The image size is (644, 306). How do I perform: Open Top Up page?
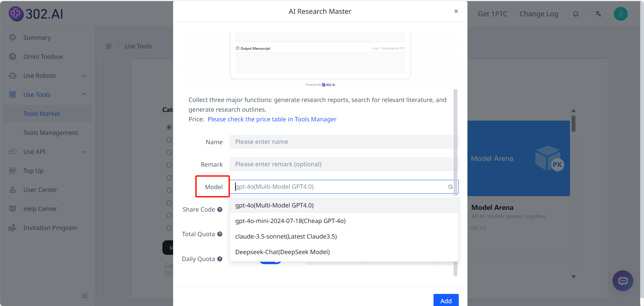[33, 171]
